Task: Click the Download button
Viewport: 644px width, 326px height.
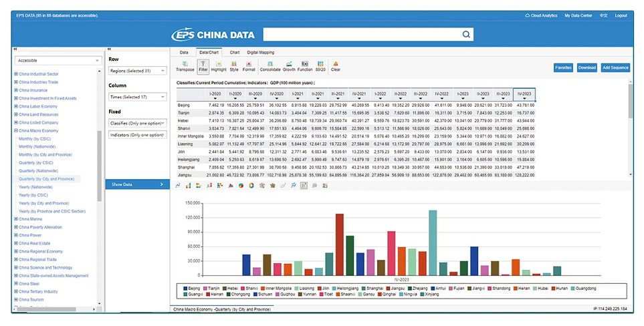Action: 587,67
